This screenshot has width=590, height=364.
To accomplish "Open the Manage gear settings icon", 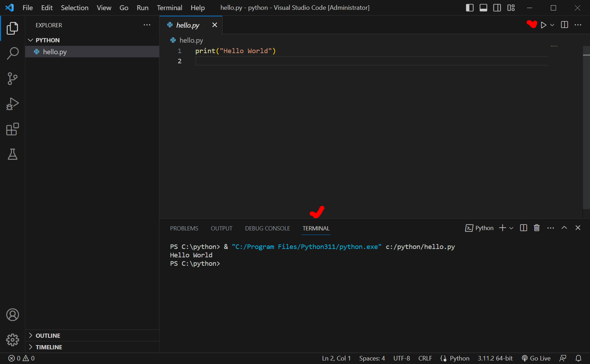I will click(13, 340).
